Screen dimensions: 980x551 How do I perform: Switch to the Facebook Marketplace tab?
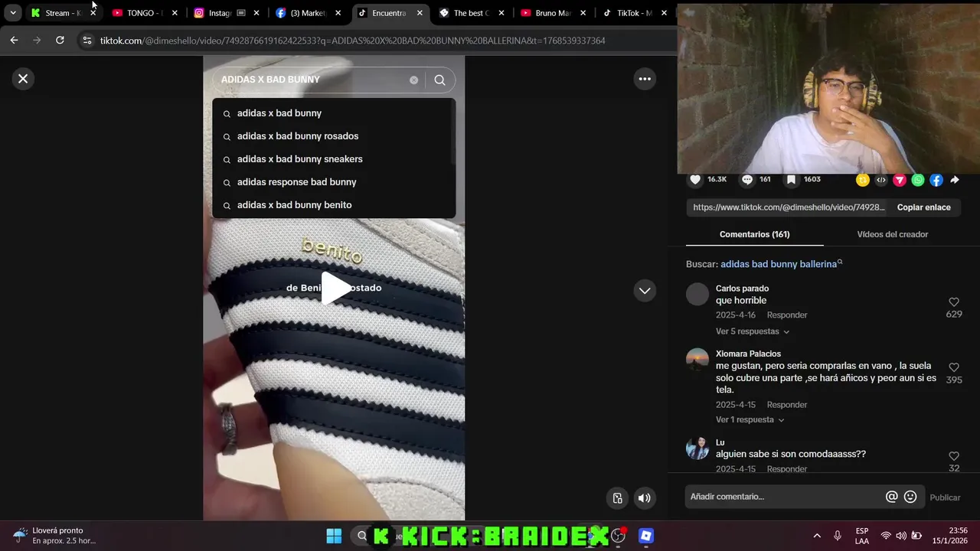[307, 13]
